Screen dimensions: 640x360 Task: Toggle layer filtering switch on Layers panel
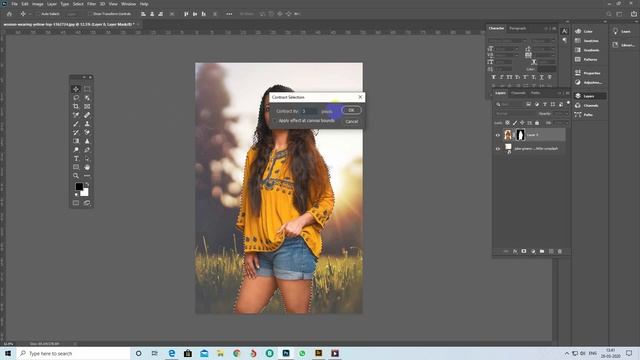568,103
